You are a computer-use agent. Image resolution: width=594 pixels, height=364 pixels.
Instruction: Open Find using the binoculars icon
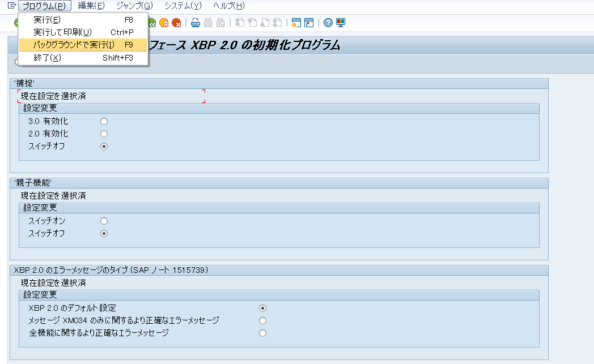pos(208,22)
